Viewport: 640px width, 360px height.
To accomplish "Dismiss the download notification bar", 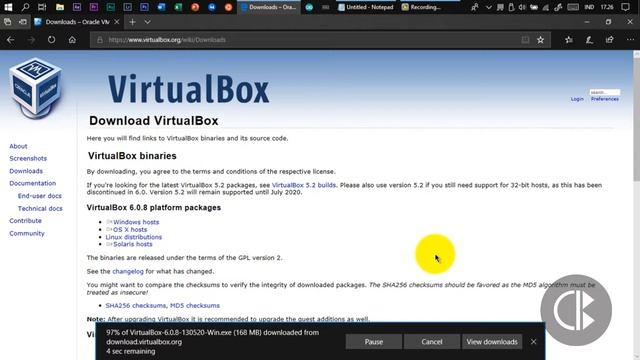I will point(533,342).
